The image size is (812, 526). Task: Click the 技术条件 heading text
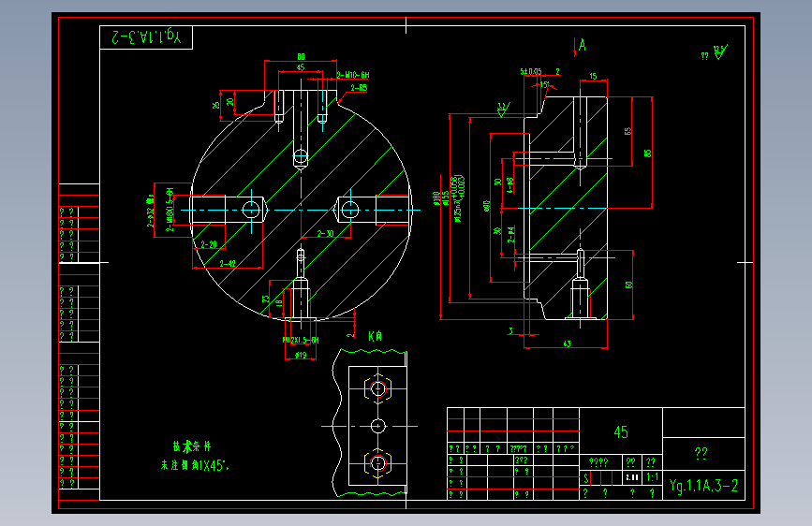192,446
